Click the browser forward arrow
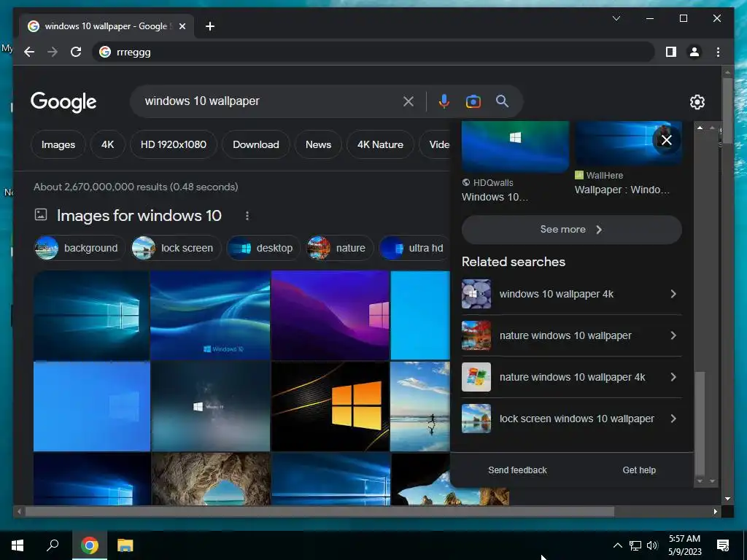The height and width of the screenshot is (560, 747). click(x=53, y=52)
